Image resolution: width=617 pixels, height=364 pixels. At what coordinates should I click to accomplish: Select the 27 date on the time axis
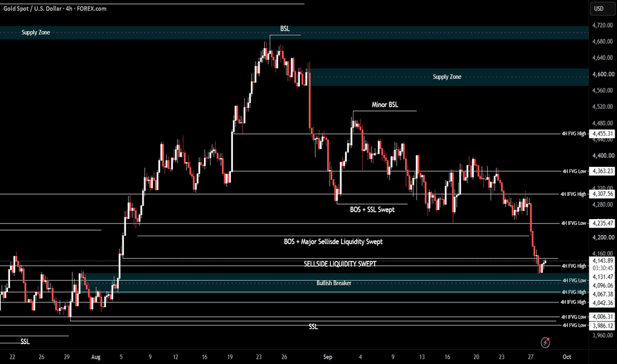[x=530, y=357]
